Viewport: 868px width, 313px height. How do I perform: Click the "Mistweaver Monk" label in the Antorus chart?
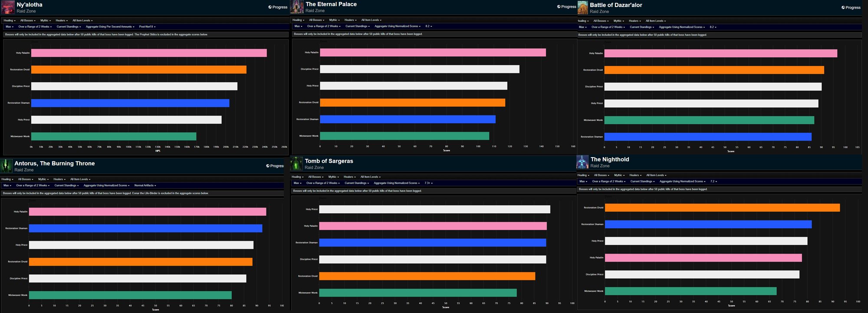18,295
